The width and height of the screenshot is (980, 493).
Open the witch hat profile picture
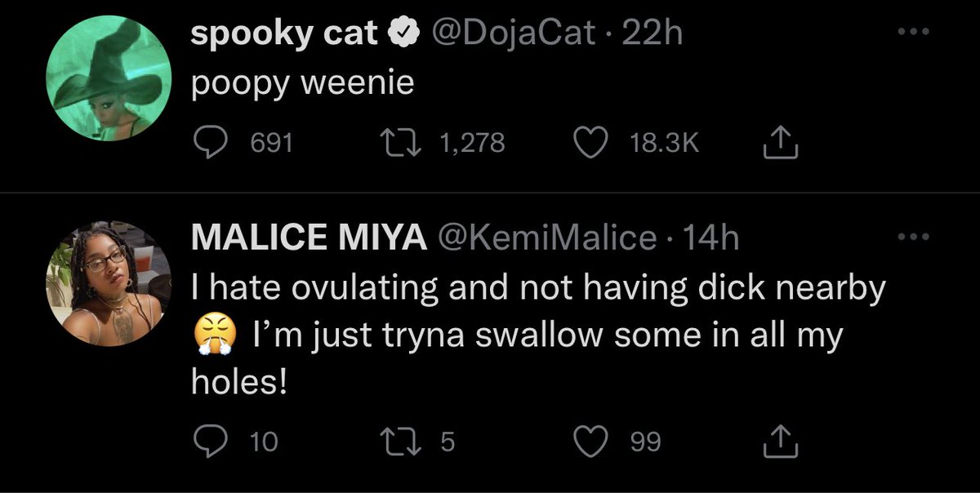pos(108,80)
